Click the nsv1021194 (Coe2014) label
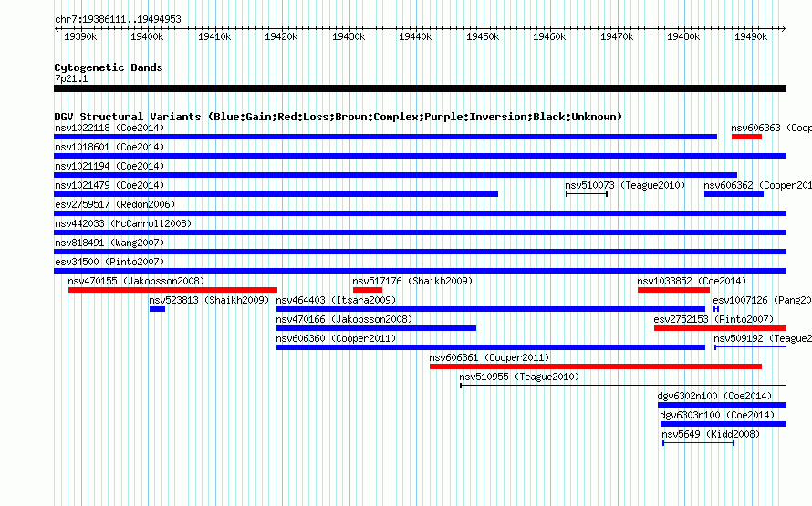 coord(109,166)
